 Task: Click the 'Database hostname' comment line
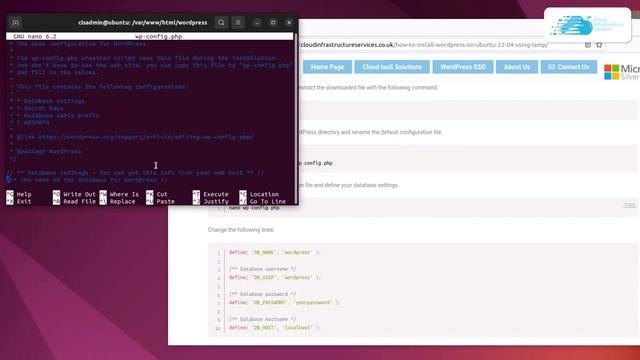pyautogui.click(x=262, y=319)
